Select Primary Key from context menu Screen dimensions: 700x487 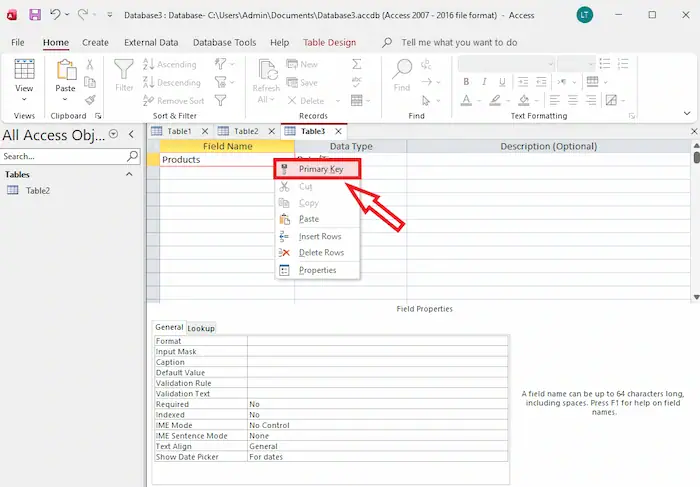[320, 170]
